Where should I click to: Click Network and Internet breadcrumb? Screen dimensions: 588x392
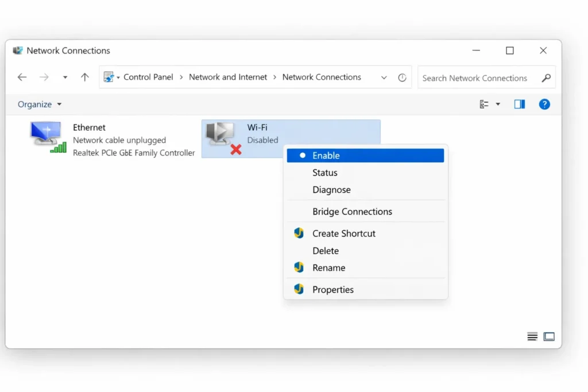pyautogui.click(x=228, y=77)
